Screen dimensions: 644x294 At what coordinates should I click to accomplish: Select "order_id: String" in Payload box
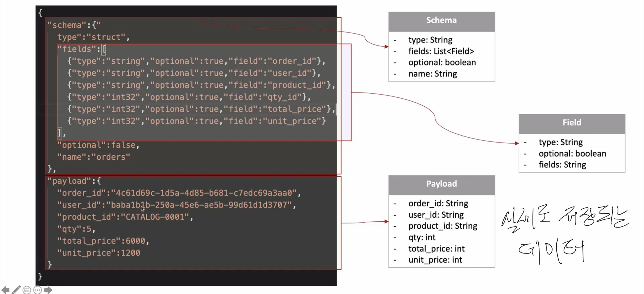click(438, 203)
